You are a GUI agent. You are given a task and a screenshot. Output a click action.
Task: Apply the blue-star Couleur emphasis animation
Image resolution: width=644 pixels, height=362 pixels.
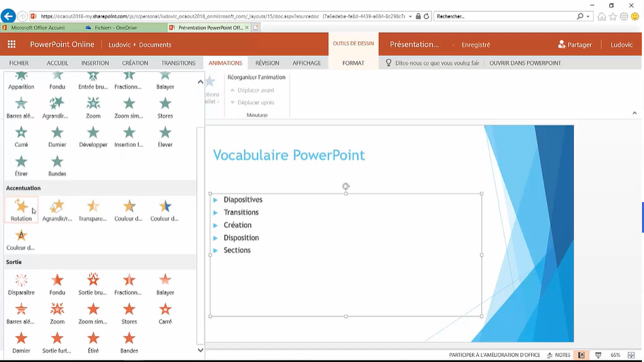click(x=165, y=210)
